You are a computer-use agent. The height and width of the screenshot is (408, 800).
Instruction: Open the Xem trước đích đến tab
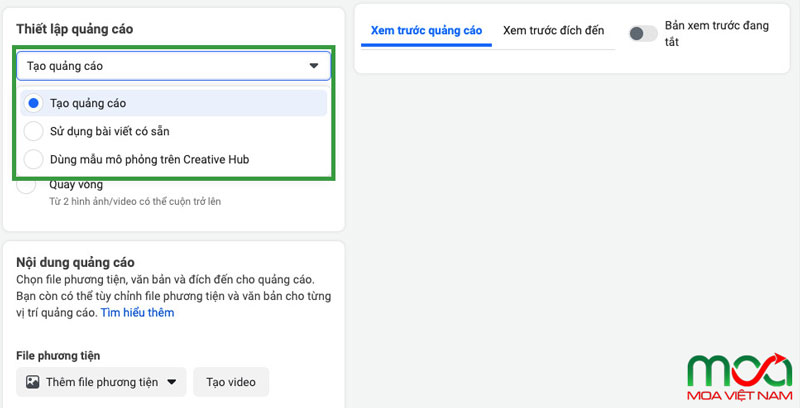click(x=554, y=31)
